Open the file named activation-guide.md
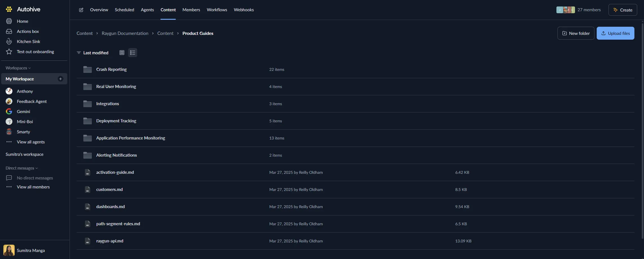This screenshot has width=644, height=259. 115,172
